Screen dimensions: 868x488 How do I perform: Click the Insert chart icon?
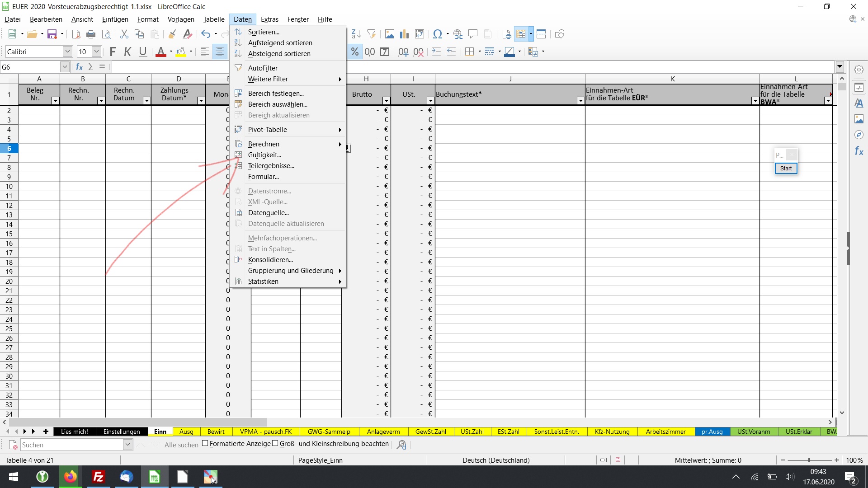point(404,34)
